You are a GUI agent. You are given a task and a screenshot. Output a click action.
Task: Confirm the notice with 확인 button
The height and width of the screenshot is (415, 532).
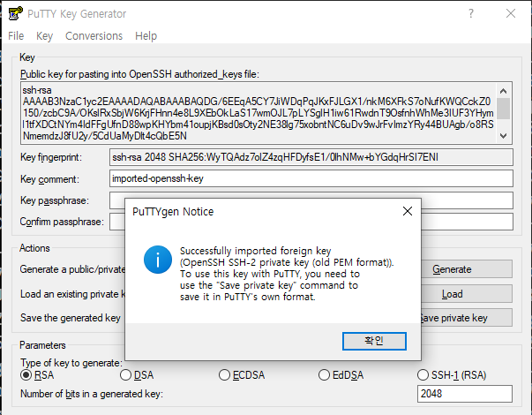374,341
